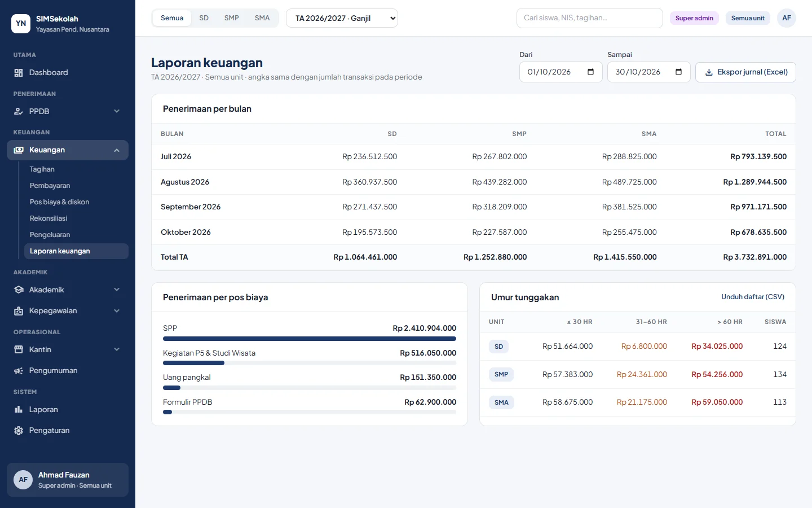Click Unduh daftar (CSV) link

753,297
